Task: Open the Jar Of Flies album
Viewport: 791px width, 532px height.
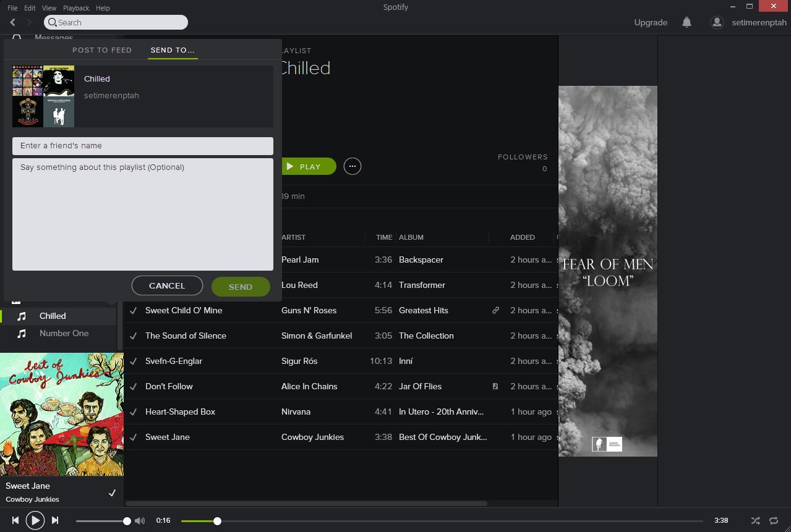Action: coord(420,386)
